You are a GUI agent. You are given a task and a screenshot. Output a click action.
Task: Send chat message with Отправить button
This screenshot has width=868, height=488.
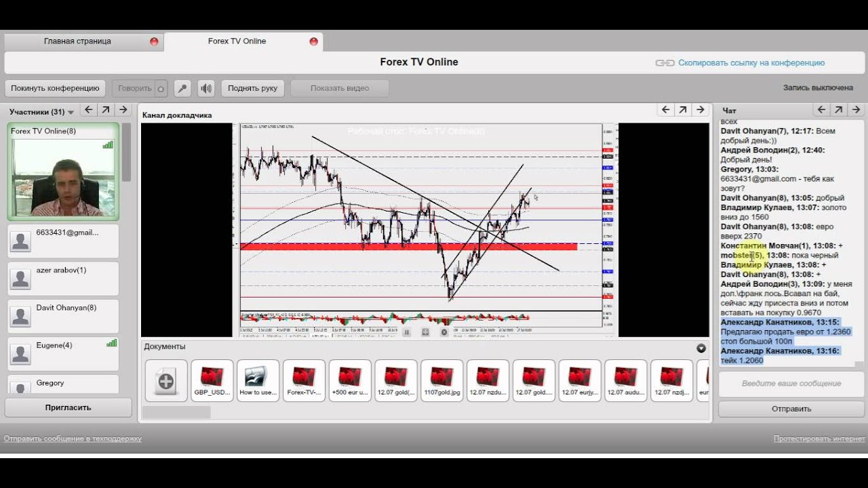point(791,409)
